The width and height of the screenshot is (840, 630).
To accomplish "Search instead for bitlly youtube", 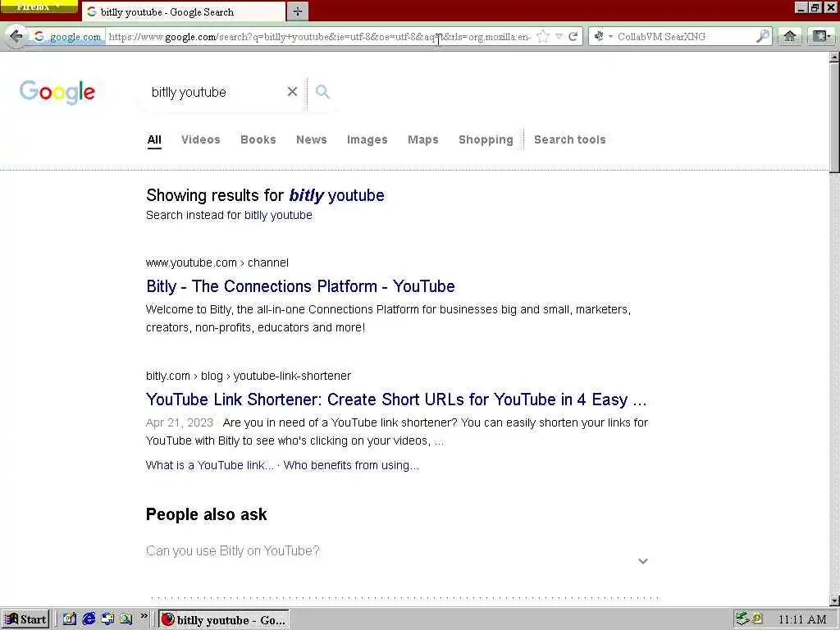I will point(278,216).
